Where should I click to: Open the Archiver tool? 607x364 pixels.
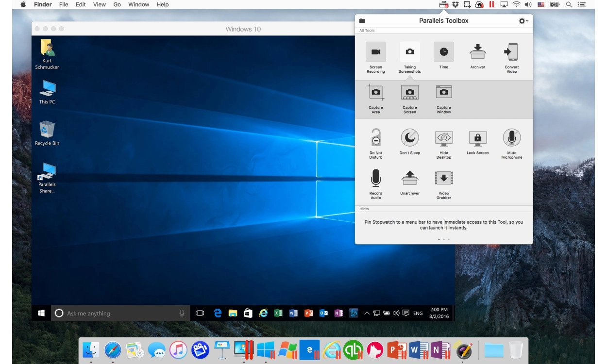pyautogui.click(x=477, y=52)
